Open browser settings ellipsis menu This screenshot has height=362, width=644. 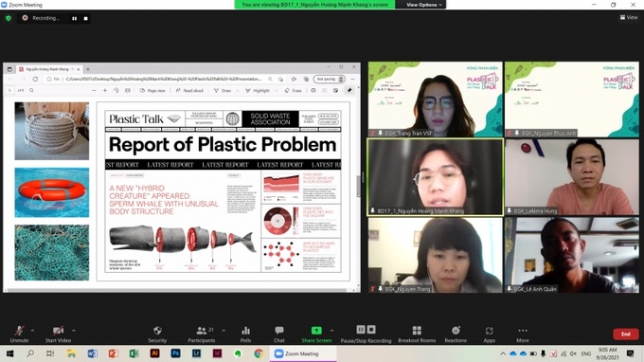[353, 79]
